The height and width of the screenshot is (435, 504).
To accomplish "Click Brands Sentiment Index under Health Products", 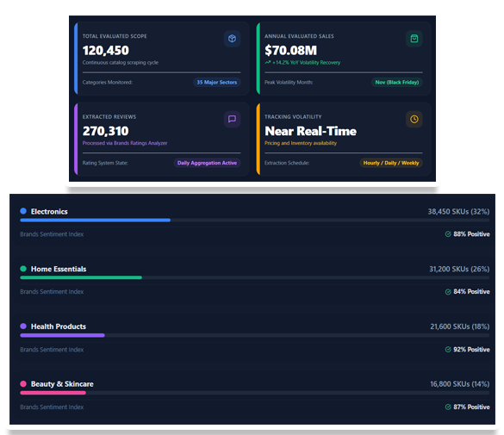I will 52,350.
